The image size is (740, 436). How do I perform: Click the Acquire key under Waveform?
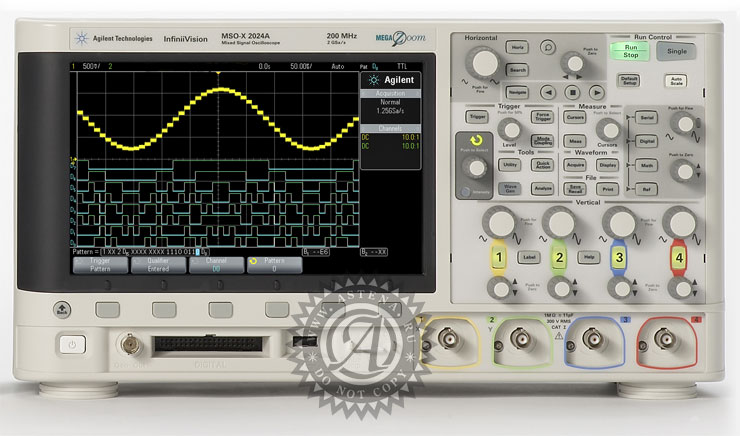575,165
